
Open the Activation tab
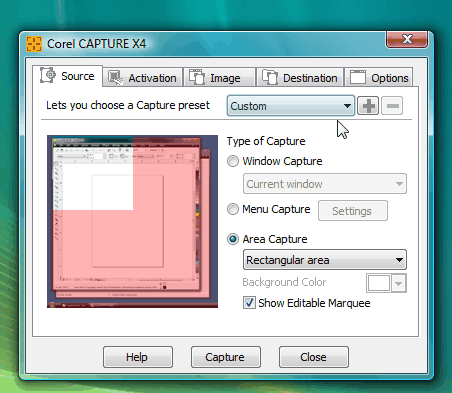coord(143,78)
